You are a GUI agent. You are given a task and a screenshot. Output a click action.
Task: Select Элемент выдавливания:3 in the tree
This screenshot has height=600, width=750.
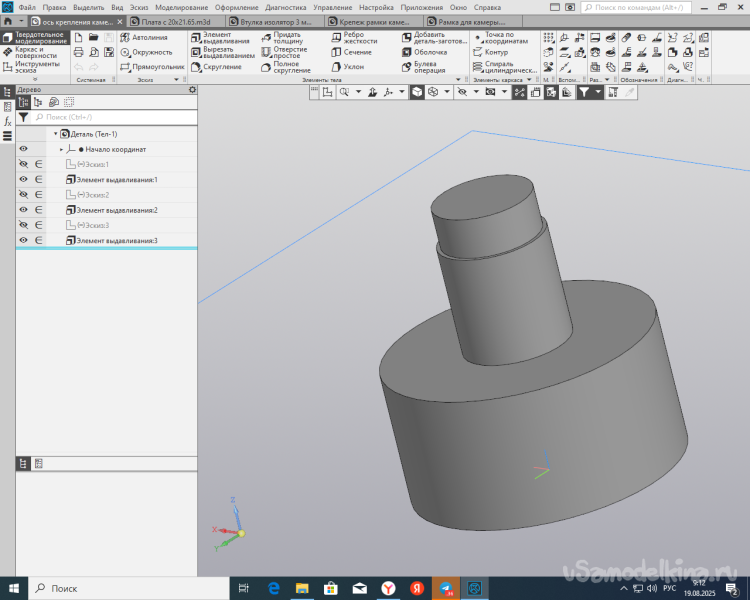[x=117, y=241]
